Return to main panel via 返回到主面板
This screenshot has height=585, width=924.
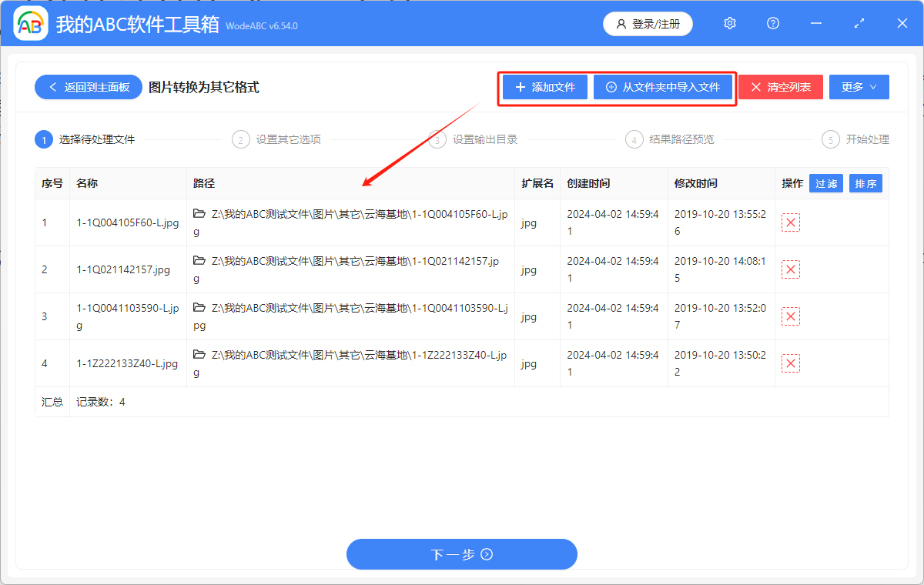(88, 87)
